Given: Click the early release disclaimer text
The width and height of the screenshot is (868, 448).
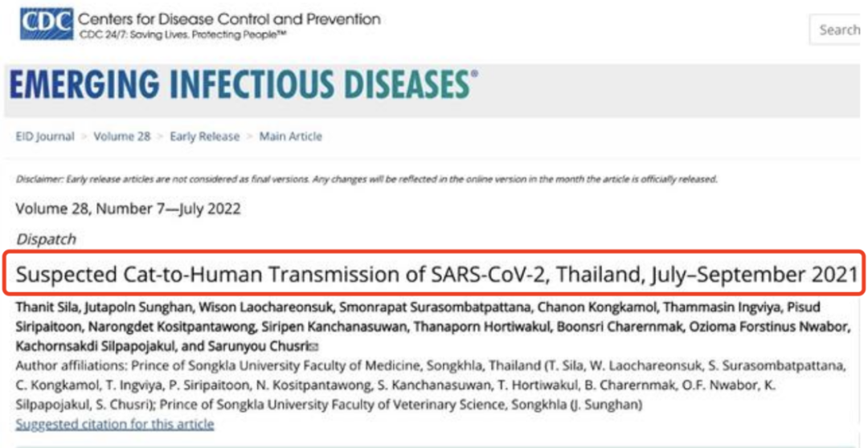Looking at the screenshot, I should (366, 179).
